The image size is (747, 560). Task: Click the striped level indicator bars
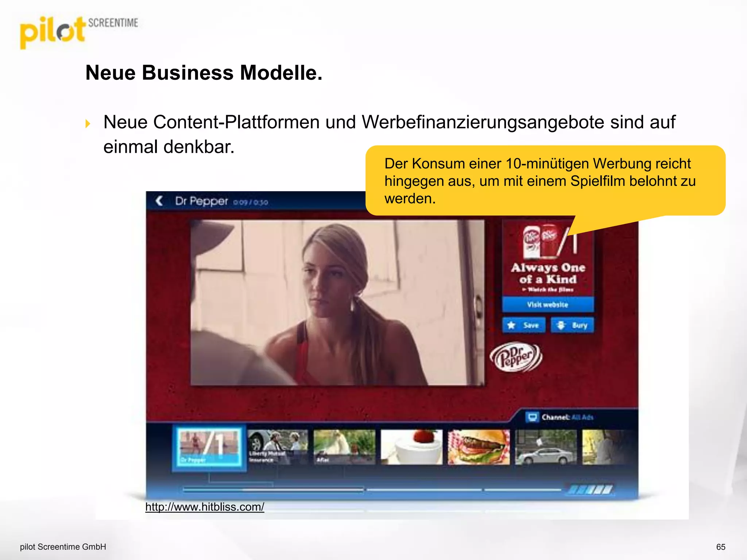pyautogui.click(x=591, y=490)
